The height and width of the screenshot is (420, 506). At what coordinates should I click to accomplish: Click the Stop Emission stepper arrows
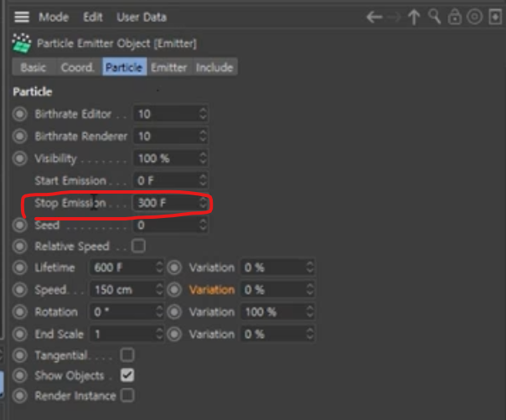203,203
